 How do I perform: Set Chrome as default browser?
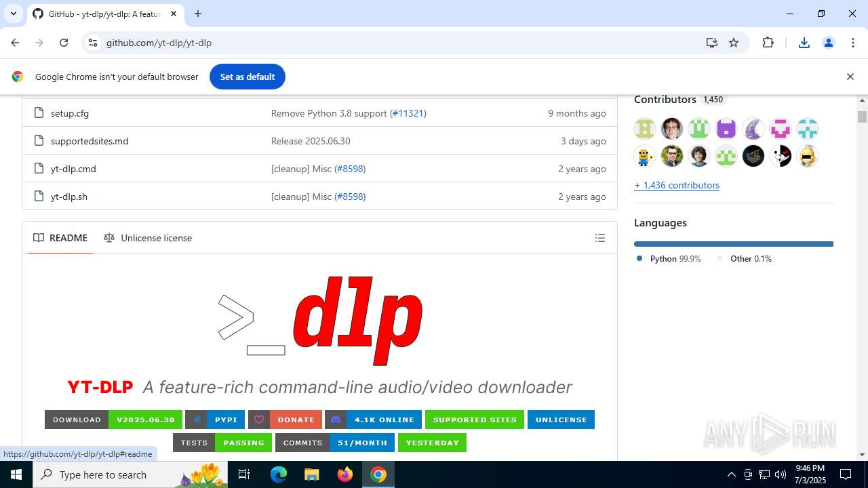click(248, 77)
